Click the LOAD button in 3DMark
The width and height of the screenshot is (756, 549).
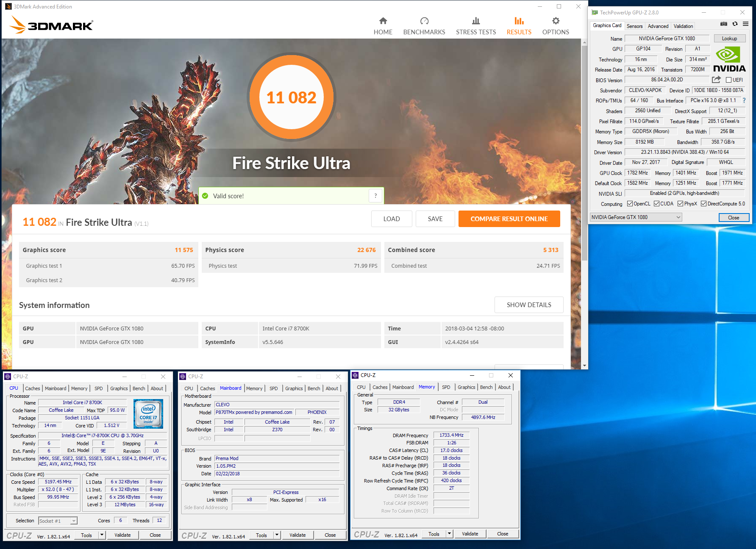tap(392, 219)
